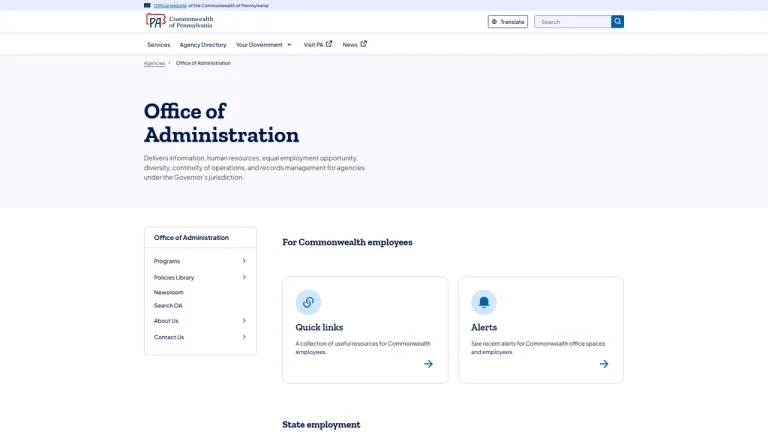Open the Quick links card title
The height and width of the screenshot is (432, 768).
[x=319, y=327]
